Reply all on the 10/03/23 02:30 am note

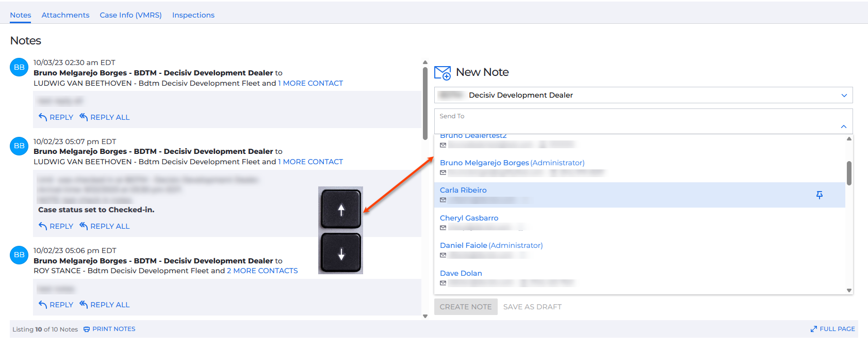point(104,117)
